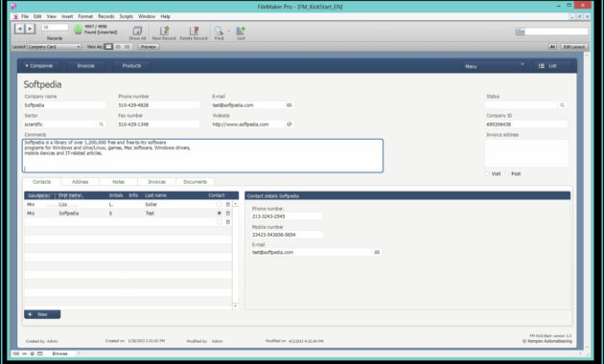
Task: Switch to table view icon in View As
Action: coord(128,47)
